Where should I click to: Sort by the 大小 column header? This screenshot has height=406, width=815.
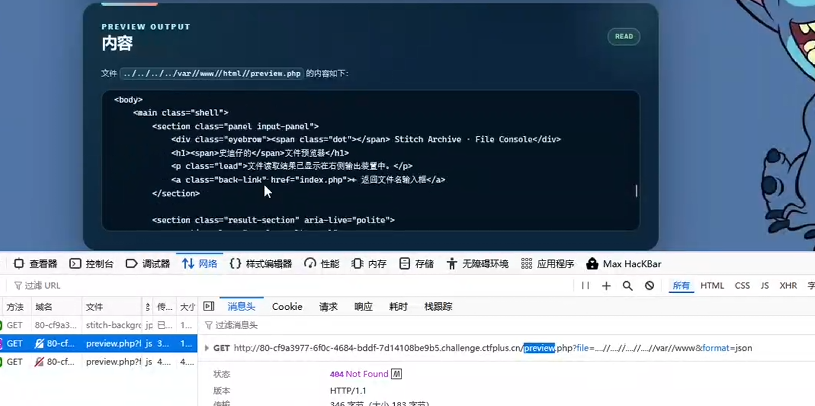(187, 307)
